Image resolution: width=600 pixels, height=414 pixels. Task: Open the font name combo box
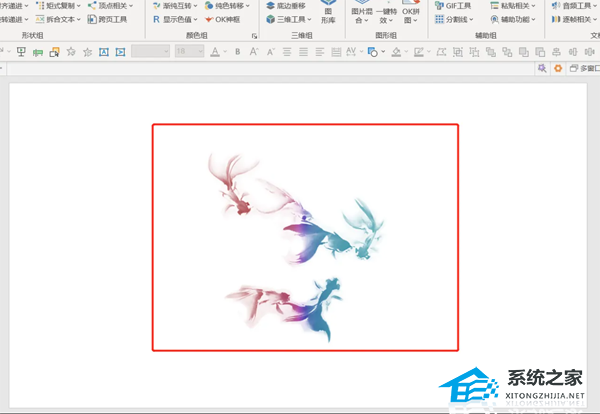pyautogui.click(x=151, y=51)
